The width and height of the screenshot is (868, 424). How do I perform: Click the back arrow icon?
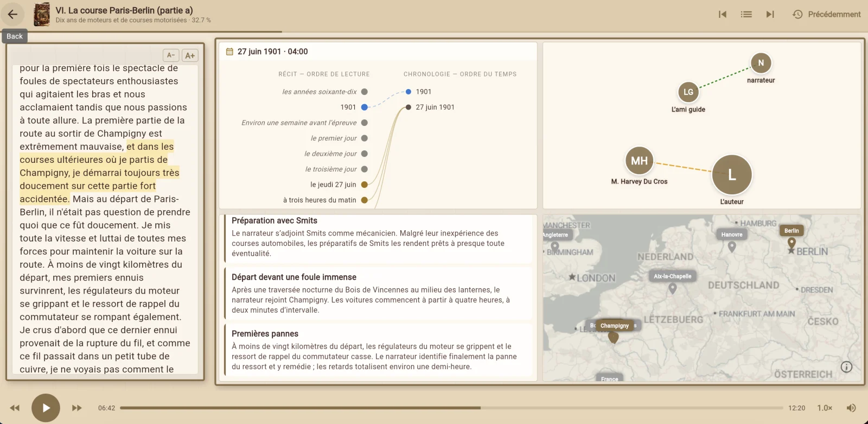(12, 15)
